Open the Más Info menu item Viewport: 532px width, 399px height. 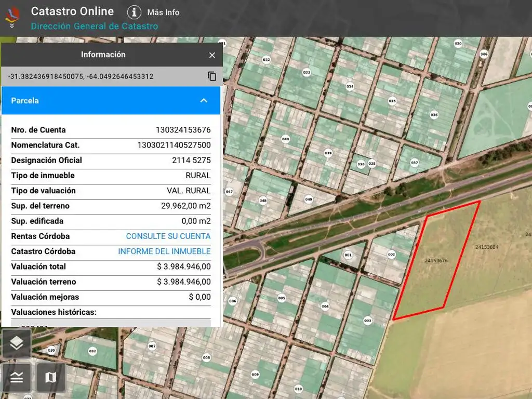(163, 12)
